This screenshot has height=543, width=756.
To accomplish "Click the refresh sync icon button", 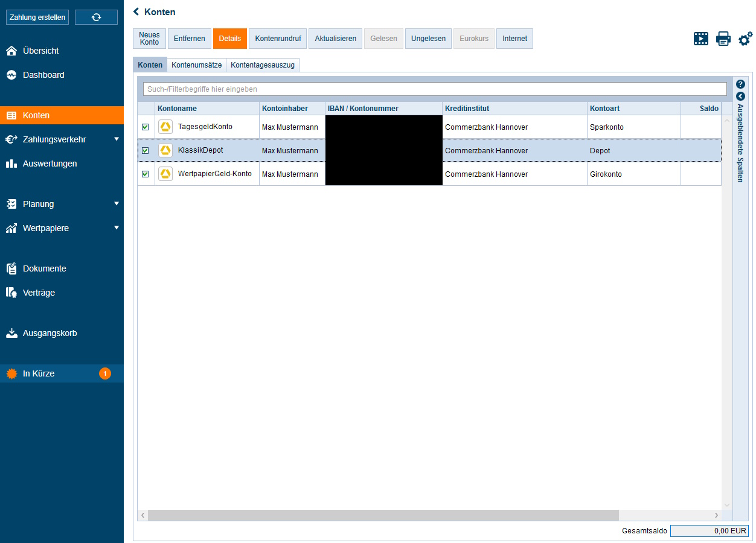I will (x=96, y=17).
